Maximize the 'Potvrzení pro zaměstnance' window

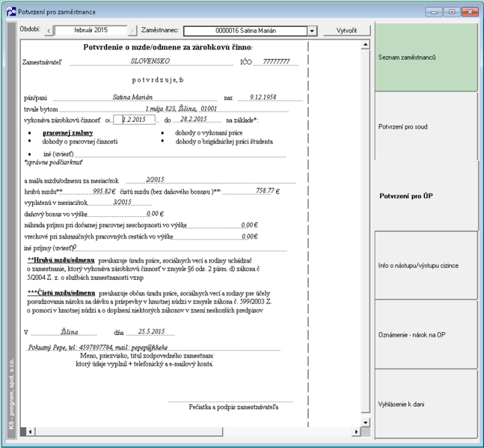coord(452,12)
